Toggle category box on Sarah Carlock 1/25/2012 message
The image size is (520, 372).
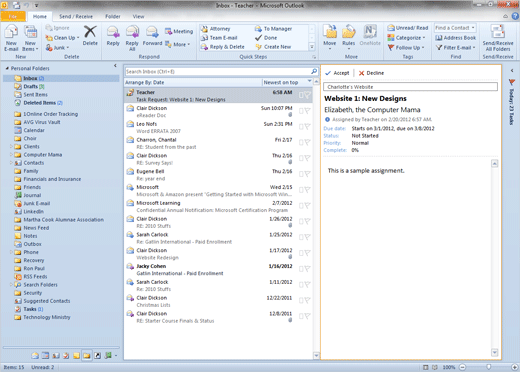(x=301, y=237)
